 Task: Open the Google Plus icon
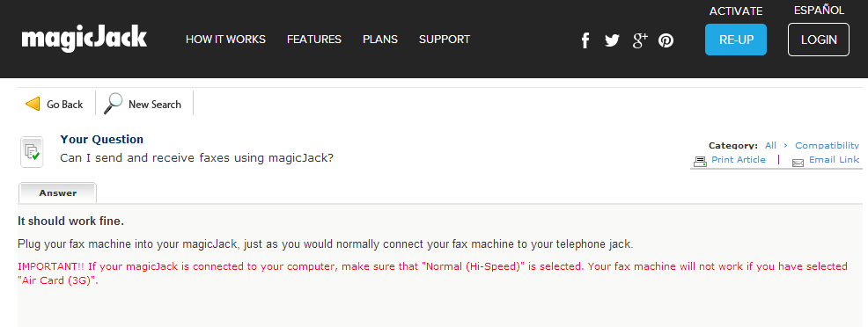tap(640, 40)
